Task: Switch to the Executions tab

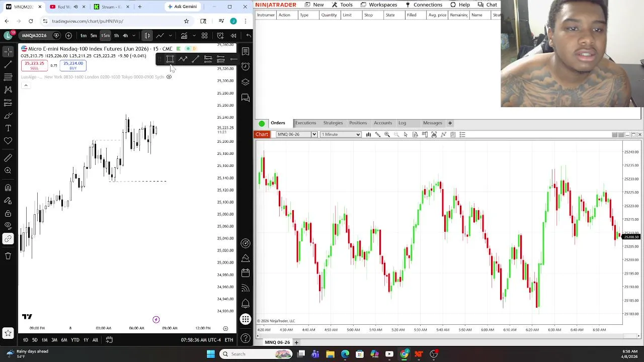Action: tap(305, 123)
